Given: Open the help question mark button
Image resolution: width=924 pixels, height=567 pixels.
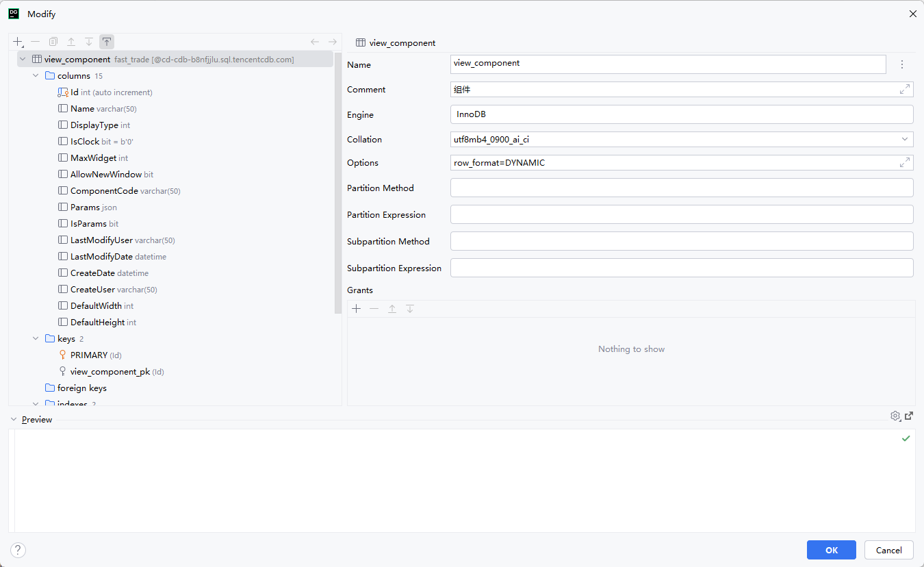Looking at the screenshot, I should click(18, 550).
